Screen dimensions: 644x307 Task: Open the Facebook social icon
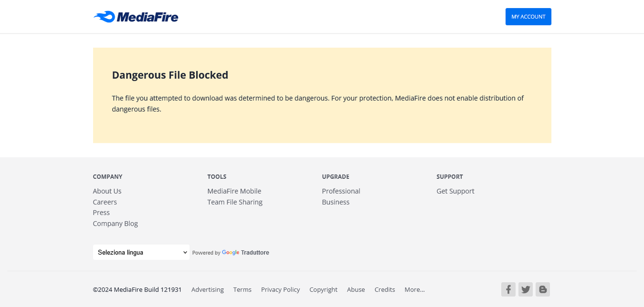pyautogui.click(x=508, y=289)
